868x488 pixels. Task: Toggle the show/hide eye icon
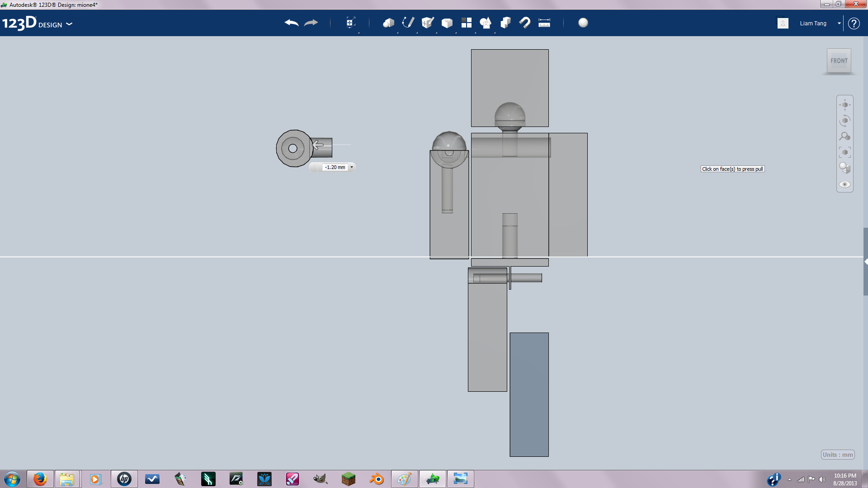pyautogui.click(x=844, y=184)
